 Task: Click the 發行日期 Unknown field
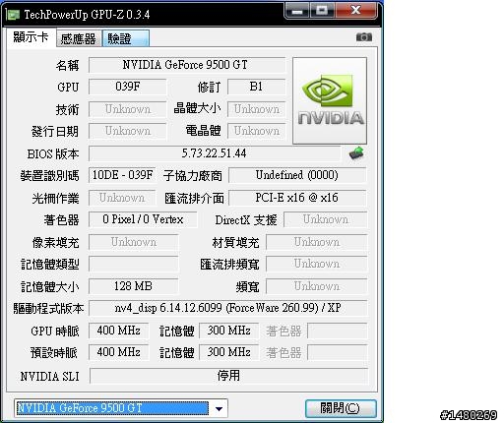pos(128,131)
